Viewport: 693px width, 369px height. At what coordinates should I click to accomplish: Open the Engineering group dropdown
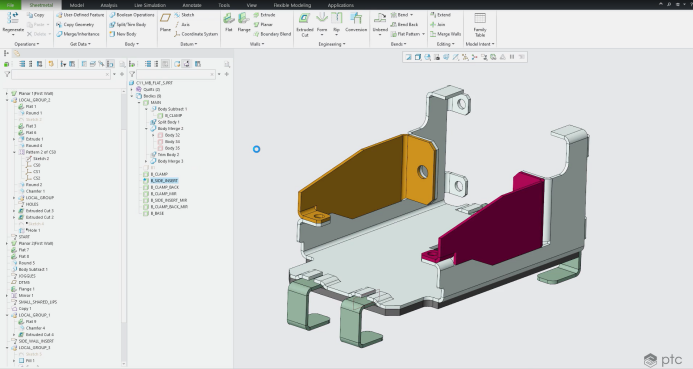coord(332,44)
